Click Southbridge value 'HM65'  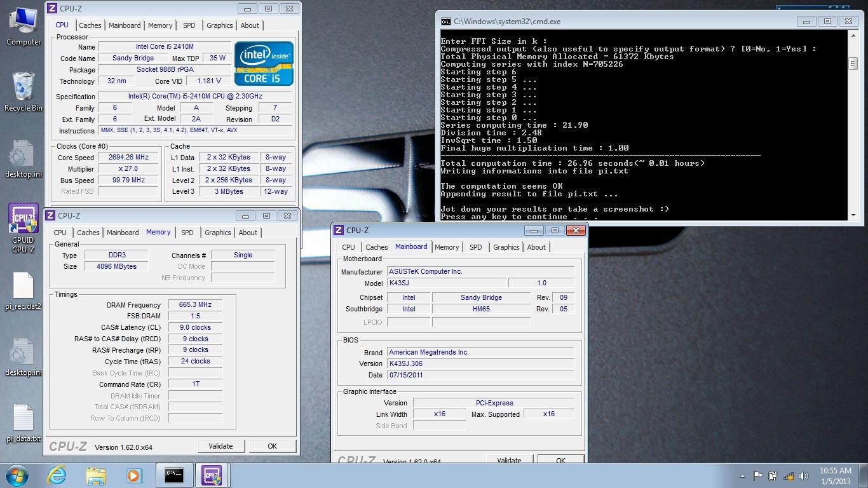tap(481, 309)
